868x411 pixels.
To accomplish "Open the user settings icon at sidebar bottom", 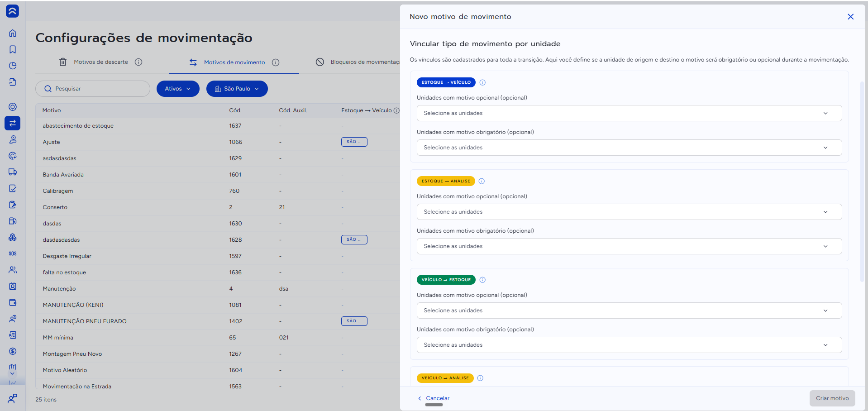I will [13, 399].
